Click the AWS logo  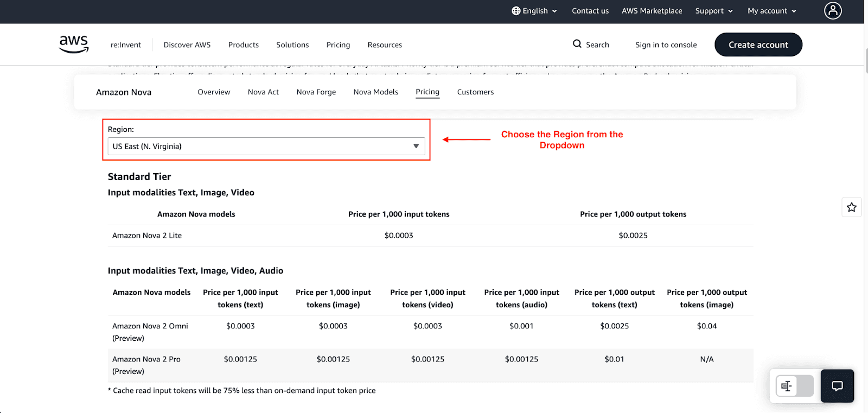[x=74, y=45]
